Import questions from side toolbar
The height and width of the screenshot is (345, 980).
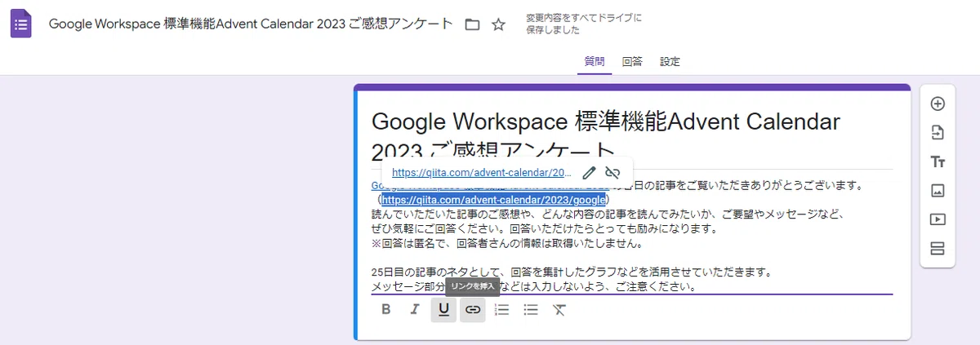click(938, 133)
